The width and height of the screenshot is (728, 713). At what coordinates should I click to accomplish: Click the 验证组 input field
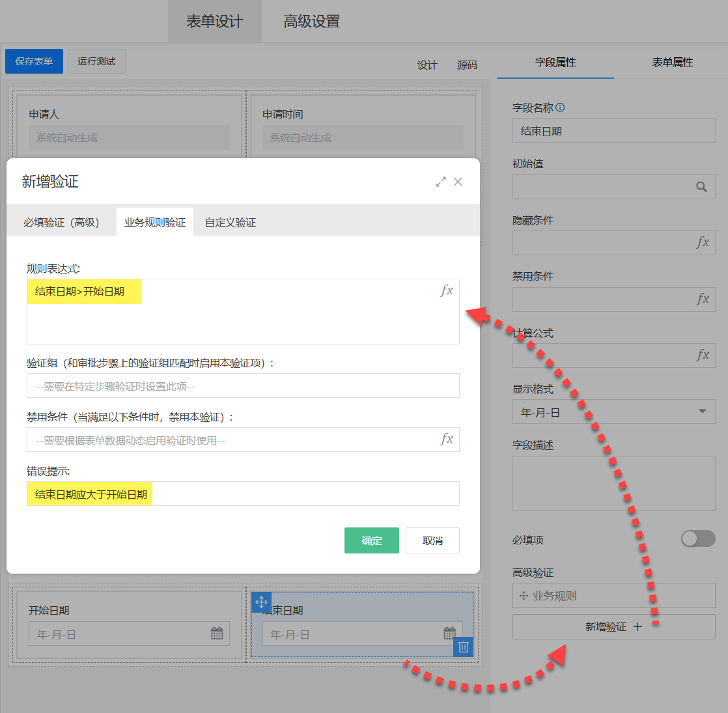pos(243,386)
